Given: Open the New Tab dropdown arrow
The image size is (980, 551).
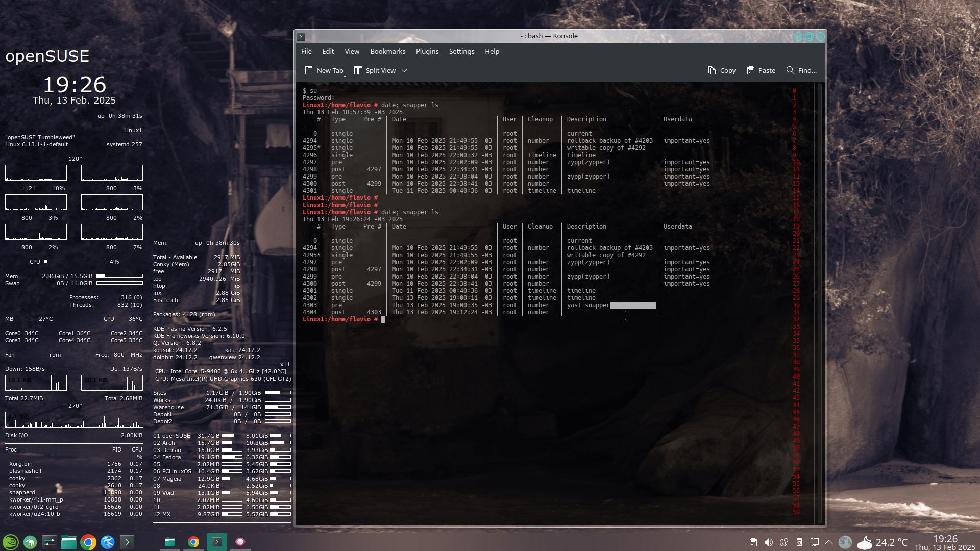Looking at the screenshot, I should [x=345, y=76].
